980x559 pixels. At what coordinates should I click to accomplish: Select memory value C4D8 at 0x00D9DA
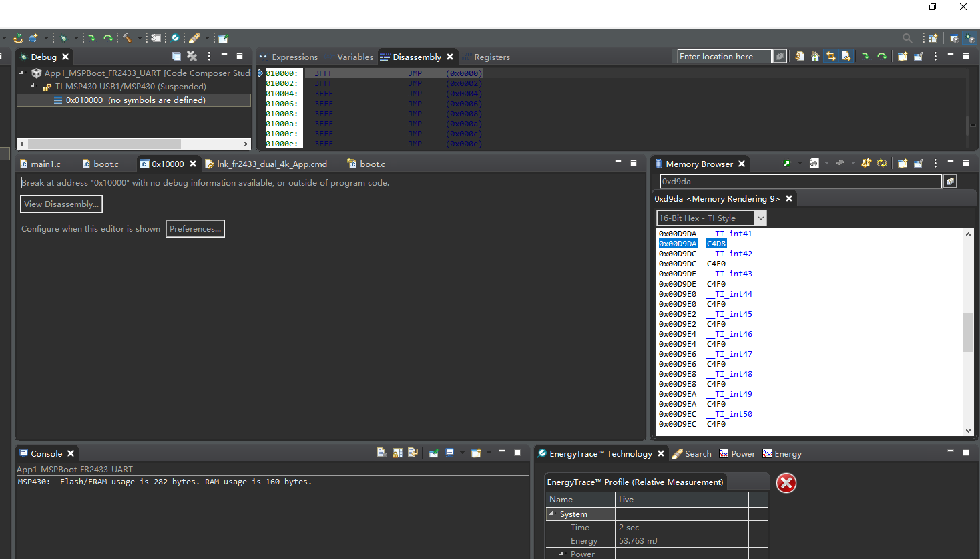click(x=716, y=244)
